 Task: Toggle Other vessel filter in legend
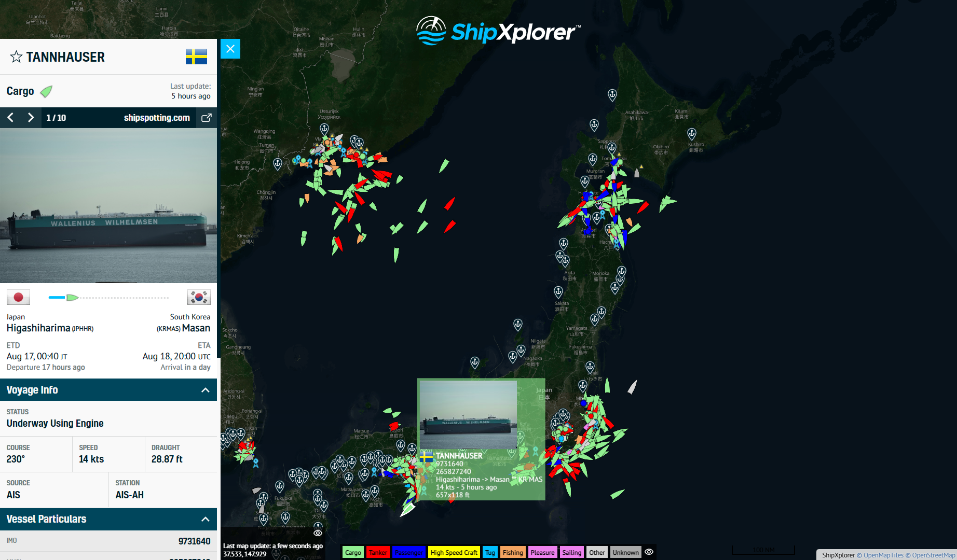coord(597,552)
